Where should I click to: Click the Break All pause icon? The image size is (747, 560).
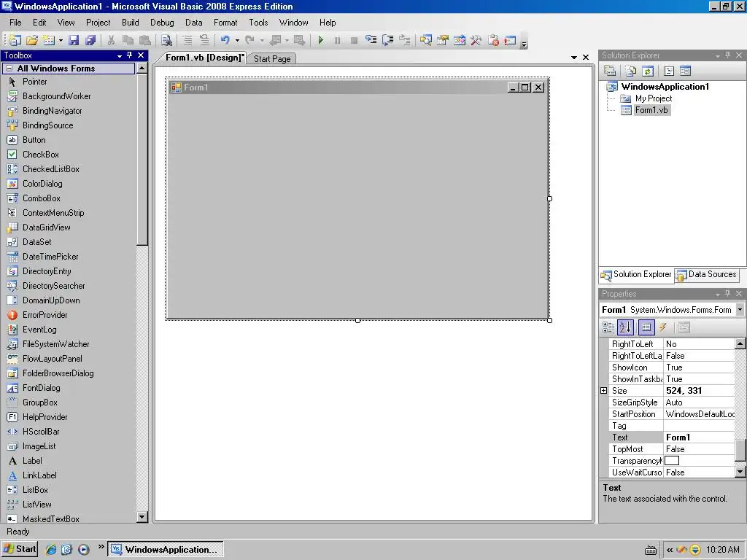[x=337, y=41]
